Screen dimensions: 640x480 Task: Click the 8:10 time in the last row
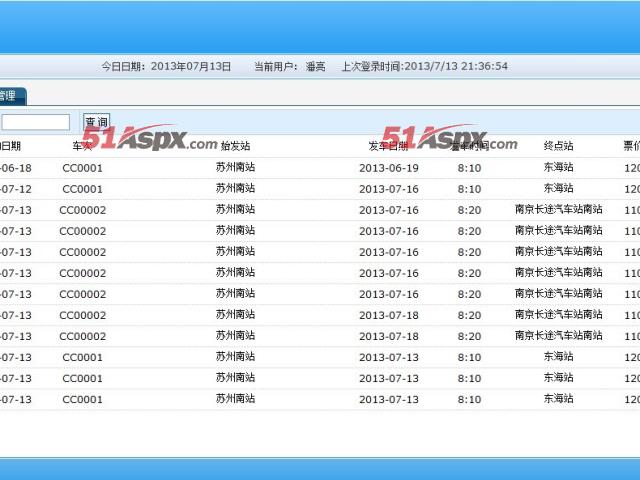(469, 399)
